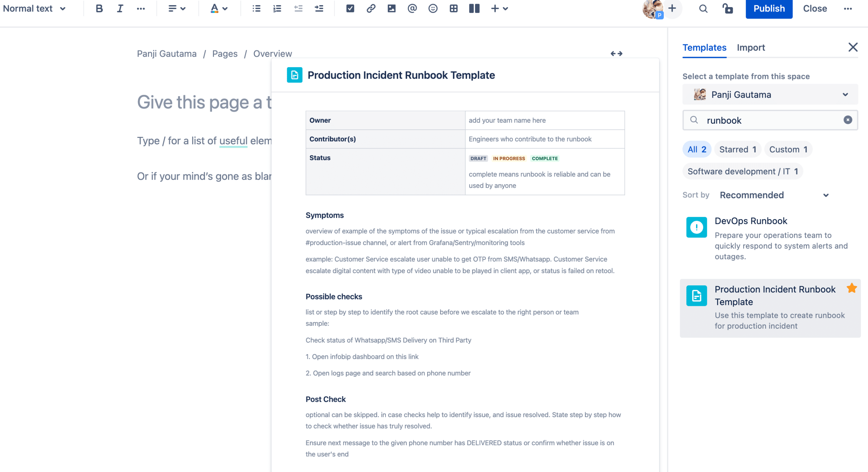Toggle italic formatting
Viewport: 868px width, 472px height.
pyautogui.click(x=120, y=8)
